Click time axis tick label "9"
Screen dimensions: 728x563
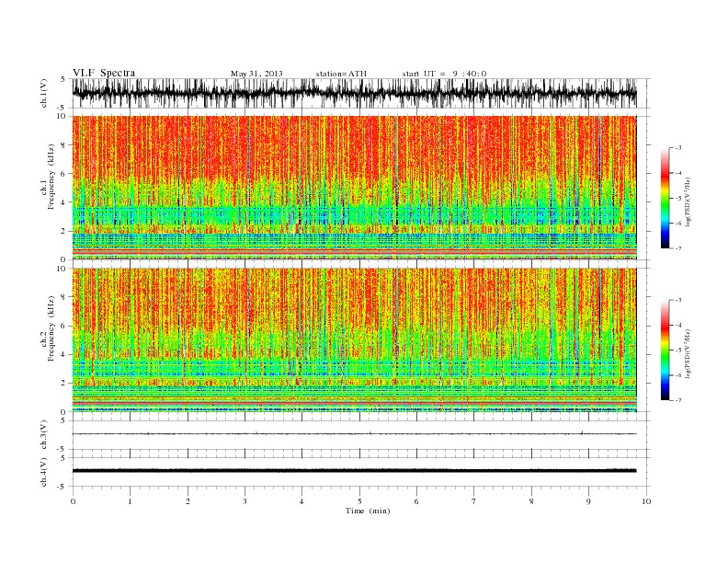(588, 501)
